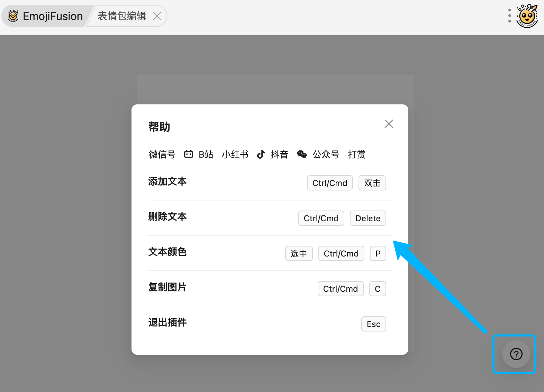The height and width of the screenshot is (392, 544).
Task: Click the 打赏 tip link
Action: [356, 154]
